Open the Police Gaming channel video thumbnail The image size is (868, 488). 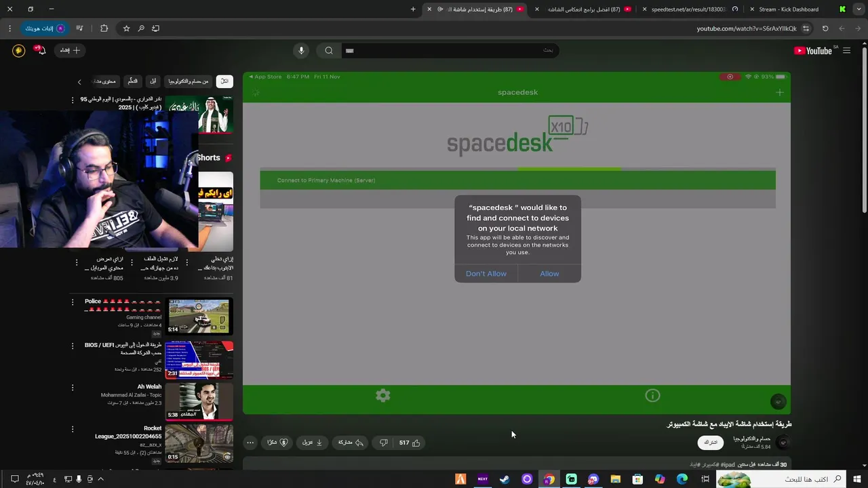199,317
